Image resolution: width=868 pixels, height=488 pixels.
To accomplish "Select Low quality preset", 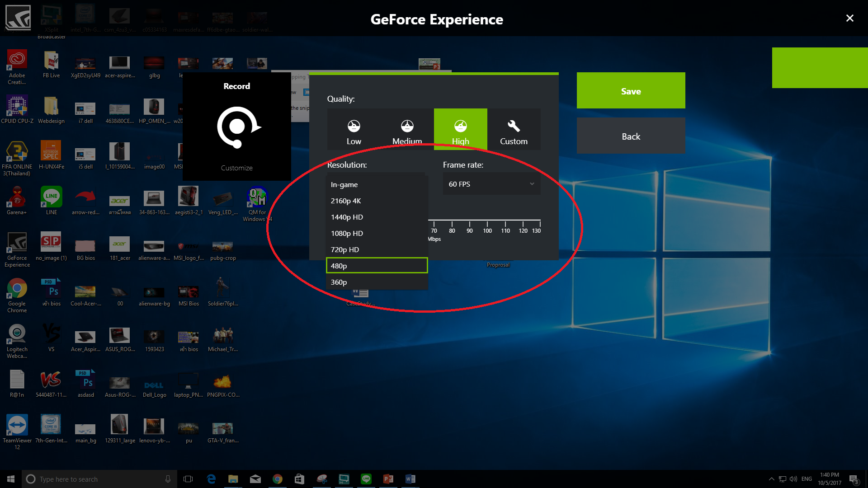I will (354, 129).
